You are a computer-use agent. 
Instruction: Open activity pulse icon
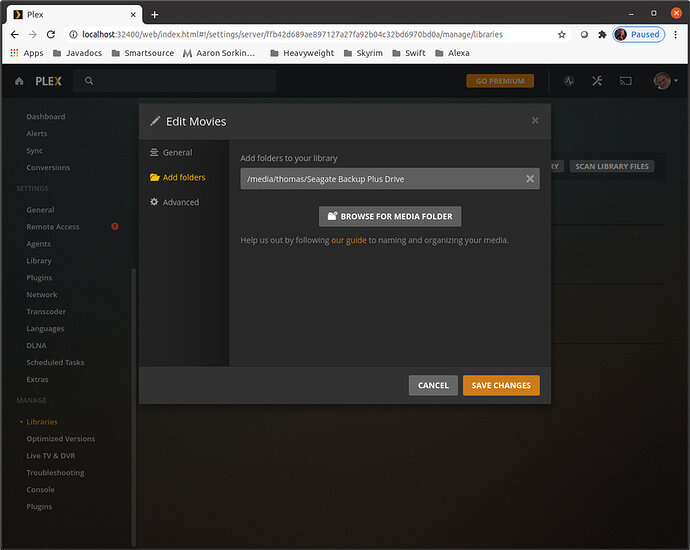point(569,81)
